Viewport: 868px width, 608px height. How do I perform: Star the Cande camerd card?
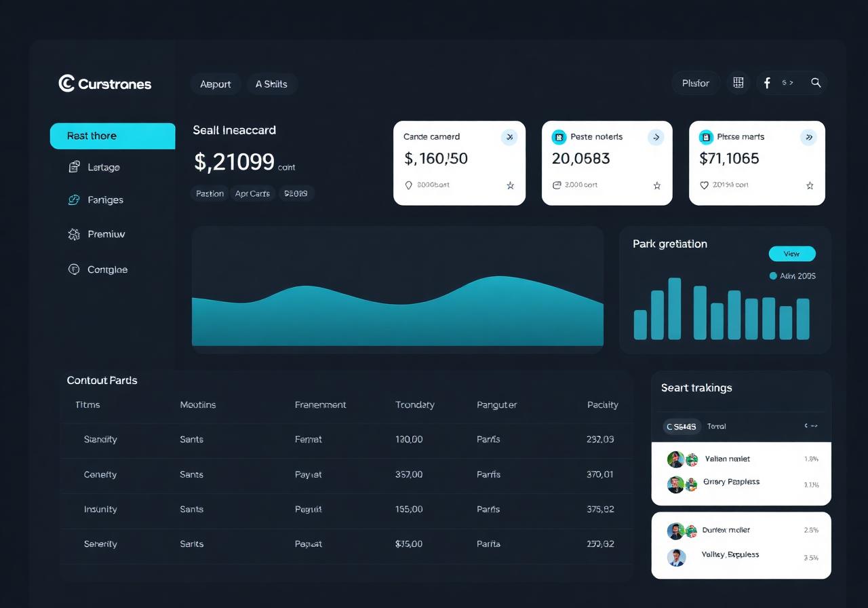point(511,185)
